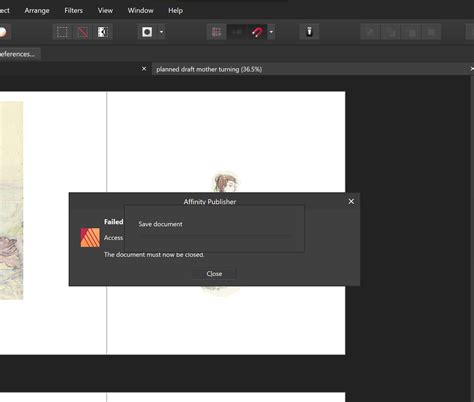Click the Affinity Publisher logo in dialog
474x402 pixels.
[x=90, y=238]
